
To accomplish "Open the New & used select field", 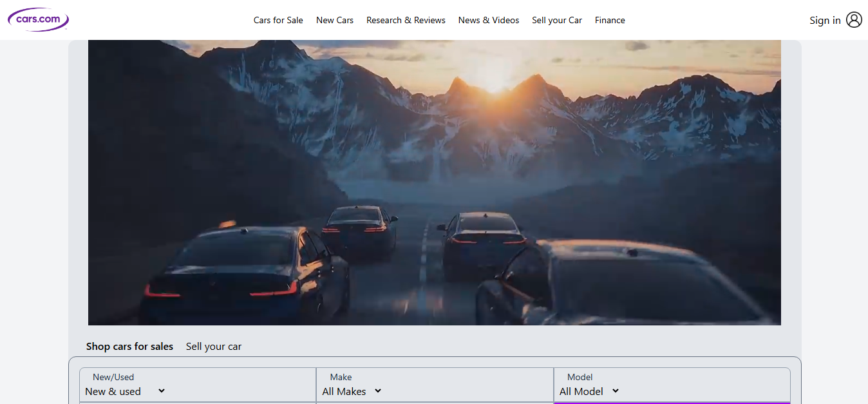I will tap(122, 391).
